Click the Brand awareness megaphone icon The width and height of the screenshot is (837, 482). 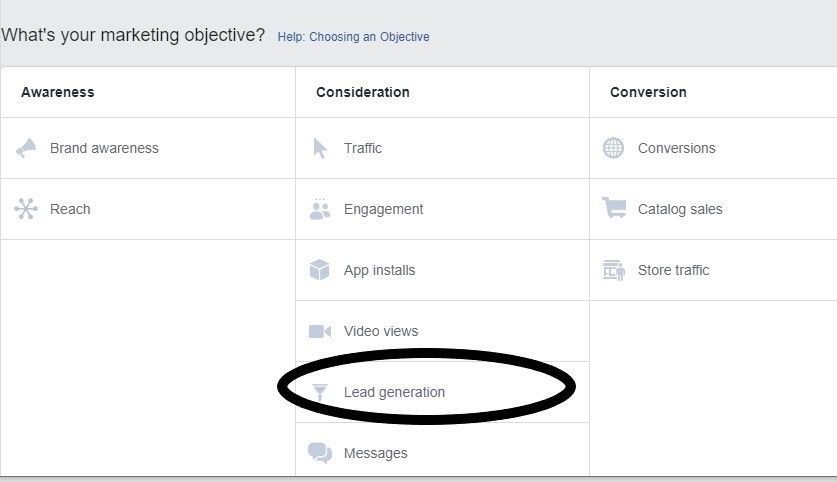26,148
